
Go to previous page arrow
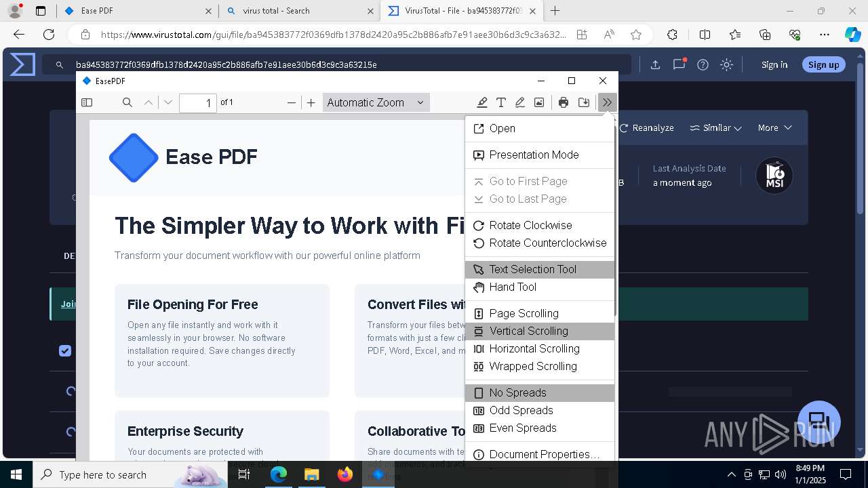[x=149, y=102]
